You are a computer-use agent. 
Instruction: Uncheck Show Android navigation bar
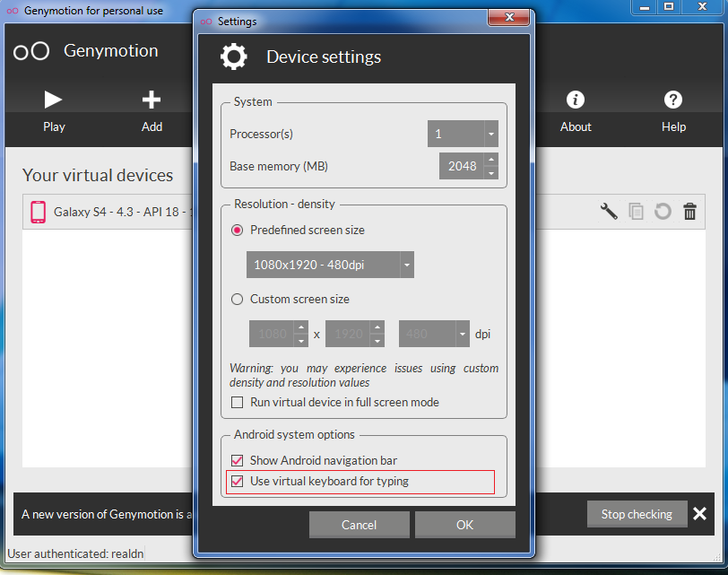(x=238, y=460)
